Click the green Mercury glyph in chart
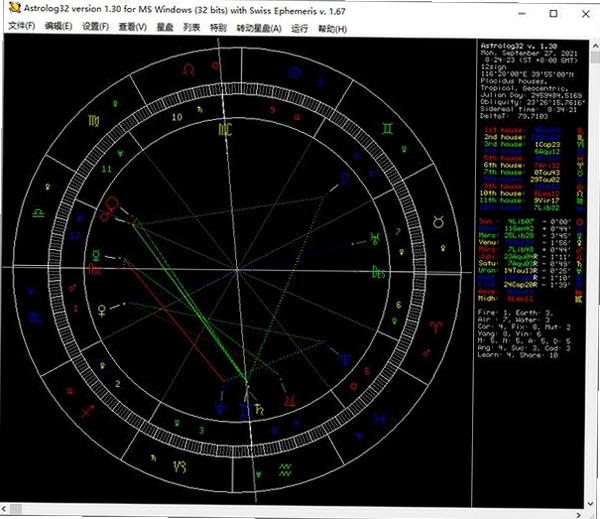Viewport: 600px width, 519px height. [x=96, y=255]
